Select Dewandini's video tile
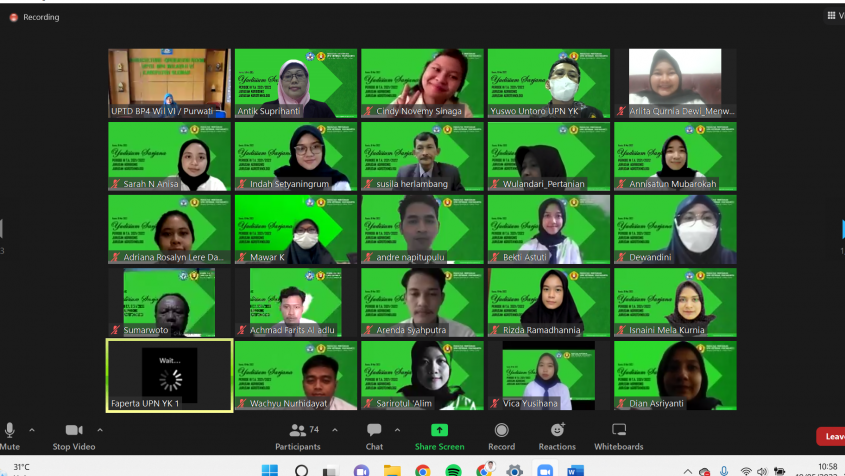 pos(675,229)
